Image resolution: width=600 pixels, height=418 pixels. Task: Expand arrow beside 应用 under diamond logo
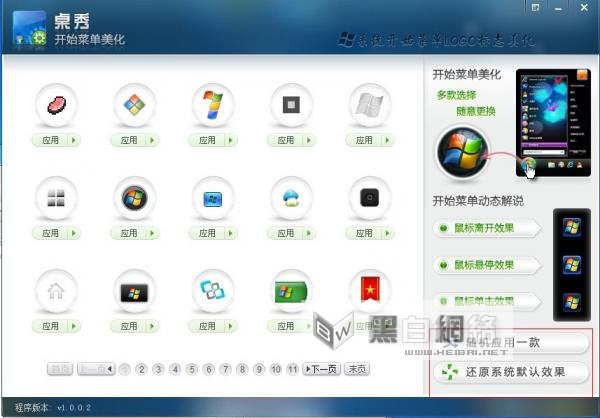(x=153, y=140)
